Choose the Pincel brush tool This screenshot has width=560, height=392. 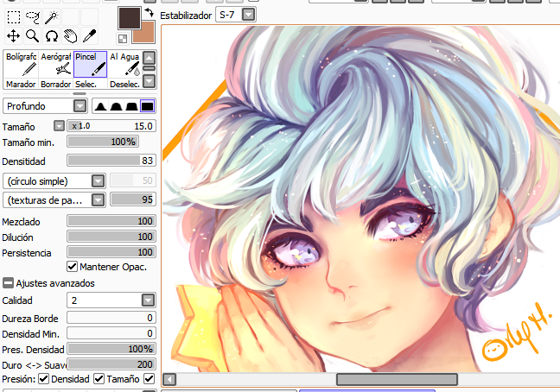90,65
